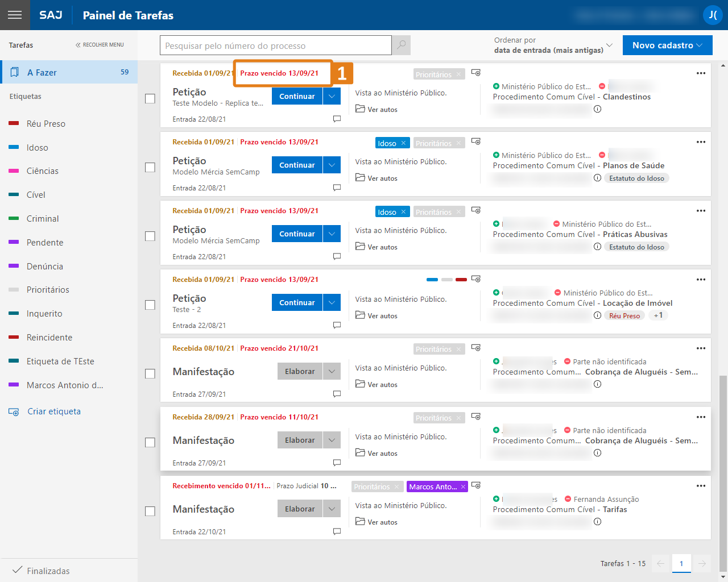Expand Elaborar arrow on 08/10/21 Manifestação
This screenshot has width=728, height=582.
click(x=332, y=371)
